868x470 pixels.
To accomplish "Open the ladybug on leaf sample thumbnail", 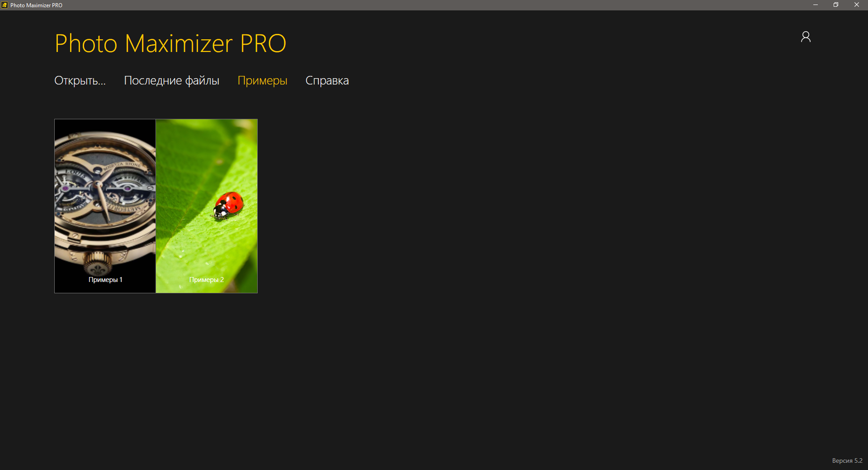I will (x=207, y=206).
